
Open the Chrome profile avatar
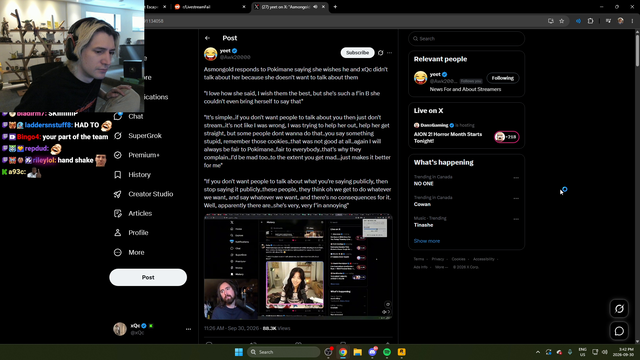click(x=620, y=21)
